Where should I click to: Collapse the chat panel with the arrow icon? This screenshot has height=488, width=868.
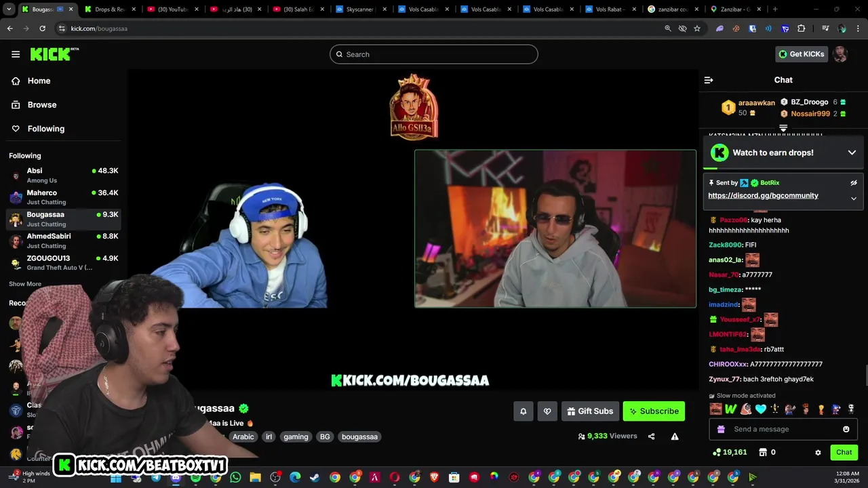pyautogui.click(x=709, y=80)
